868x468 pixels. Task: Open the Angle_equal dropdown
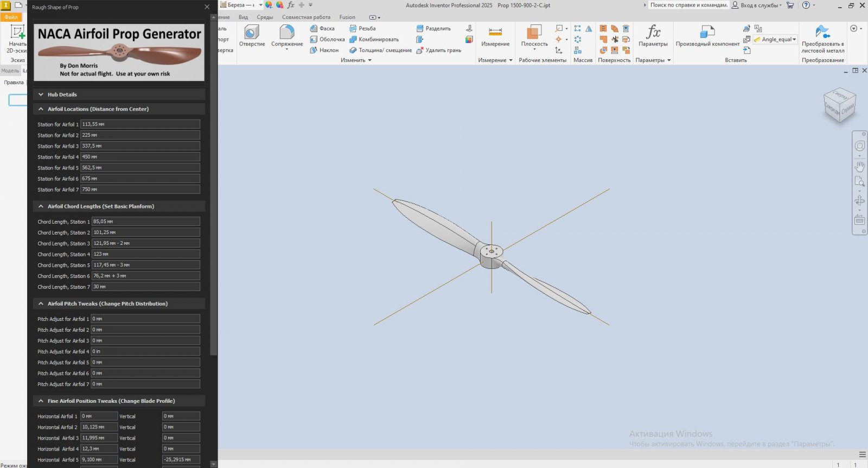coord(794,40)
